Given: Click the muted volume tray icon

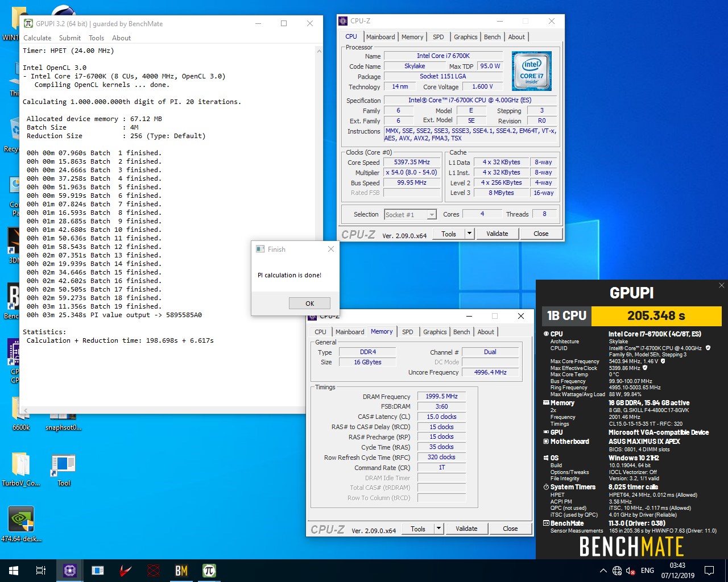Looking at the screenshot, I should [x=630, y=571].
